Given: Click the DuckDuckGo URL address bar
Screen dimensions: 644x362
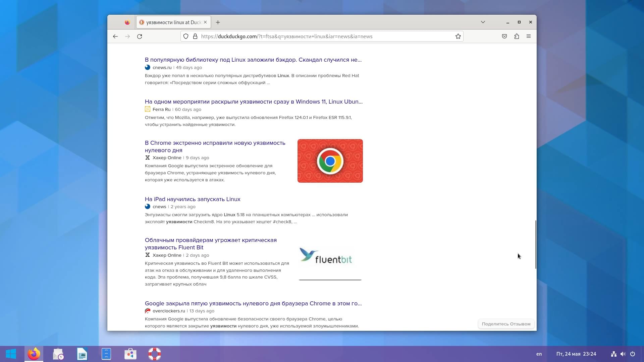Looking at the screenshot, I should [322, 37].
